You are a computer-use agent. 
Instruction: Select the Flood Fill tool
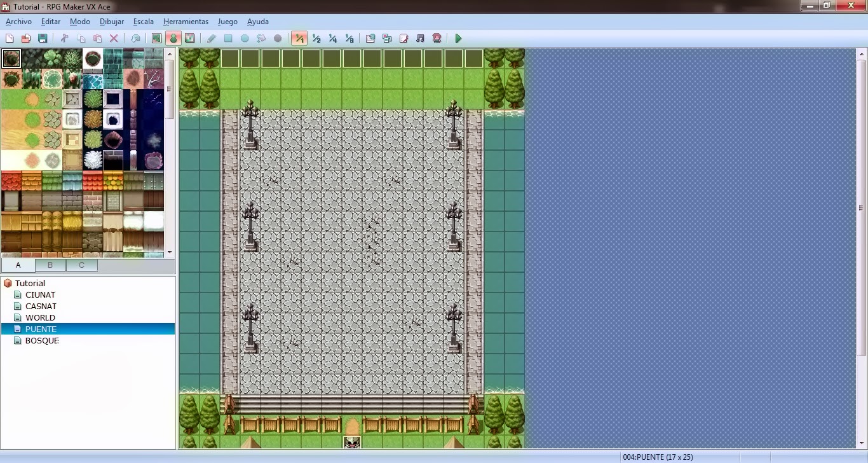pyautogui.click(x=261, y=38)
